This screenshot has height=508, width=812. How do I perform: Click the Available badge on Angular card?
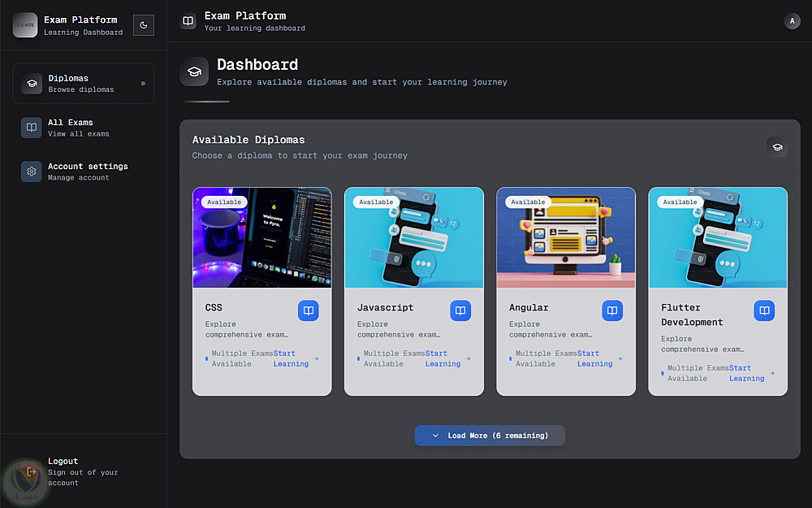(529, 202)
